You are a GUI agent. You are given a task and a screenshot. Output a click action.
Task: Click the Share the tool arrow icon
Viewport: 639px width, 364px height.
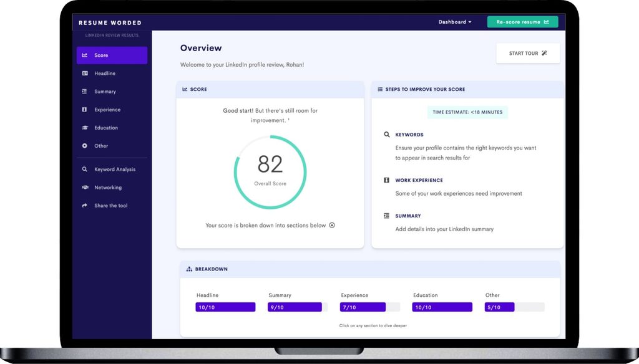(85, 206)
